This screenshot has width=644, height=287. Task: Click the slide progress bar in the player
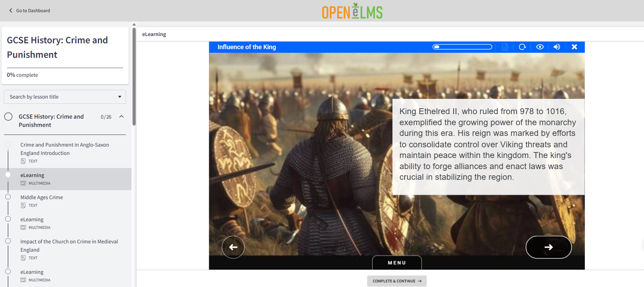pos(462,47)
